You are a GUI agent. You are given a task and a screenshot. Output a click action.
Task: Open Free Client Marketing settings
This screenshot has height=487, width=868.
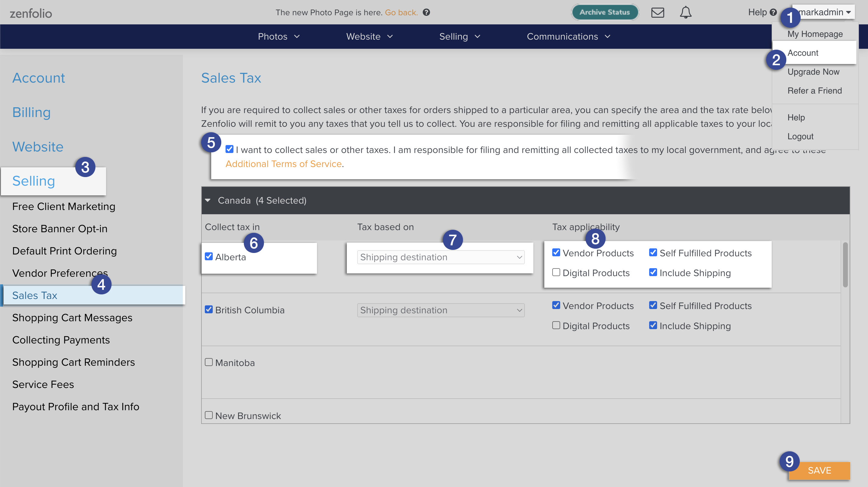[x=64, y=206]
